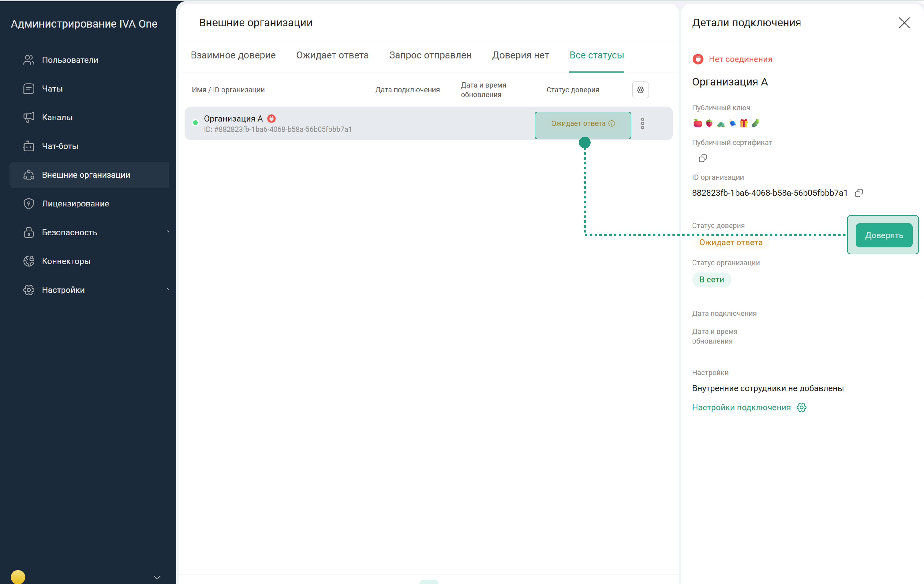Open Настройки подключения link

pos(741,407)
